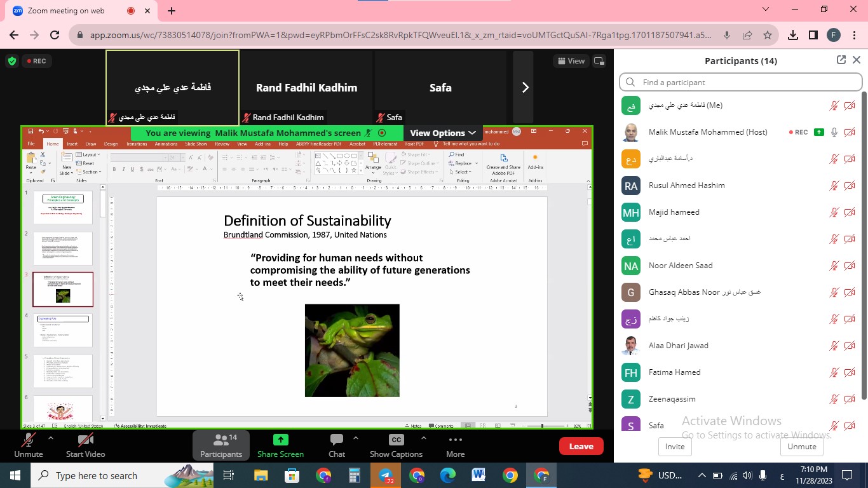
Task: Expand the View Options dropdown
Action: (442, 133)
